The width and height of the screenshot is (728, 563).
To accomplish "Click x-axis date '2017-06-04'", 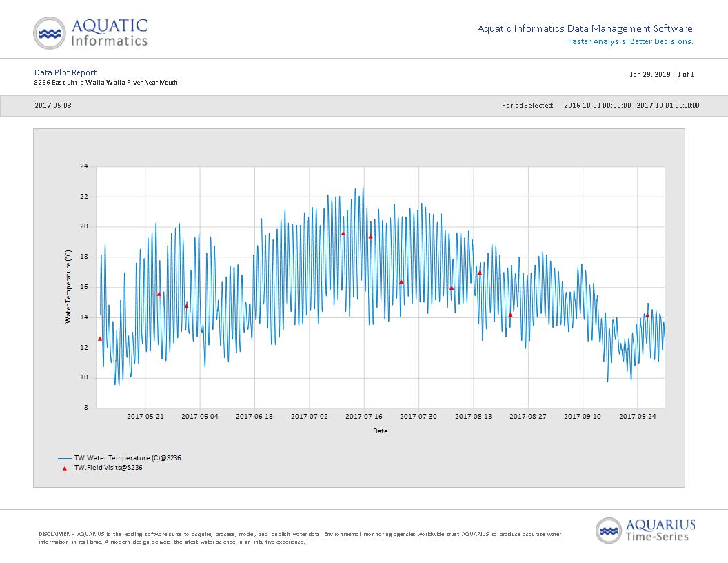I will (200, 416).
